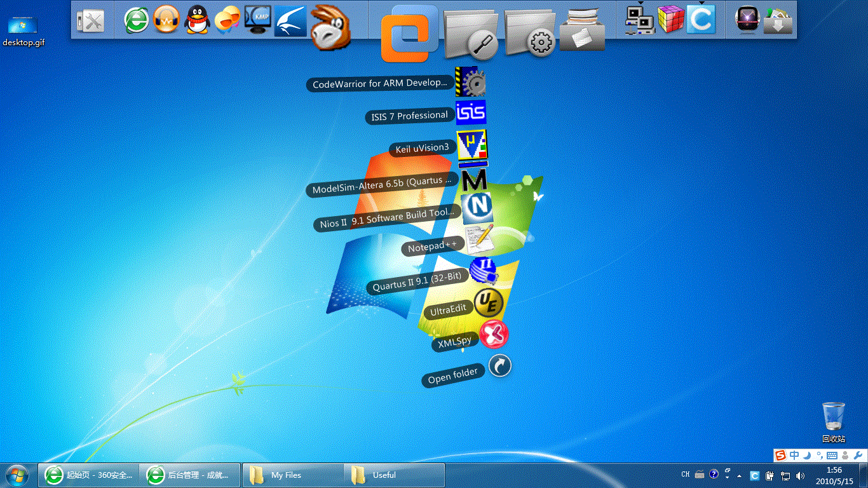
Task: Open Quartus II 9.1 (32-Bit) icon
Action: (484, 271)
